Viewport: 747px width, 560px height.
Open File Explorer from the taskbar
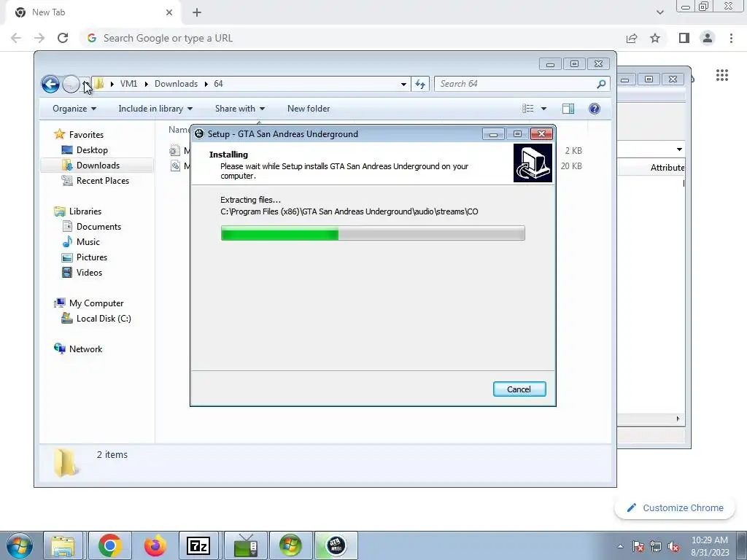coord(63,545)
